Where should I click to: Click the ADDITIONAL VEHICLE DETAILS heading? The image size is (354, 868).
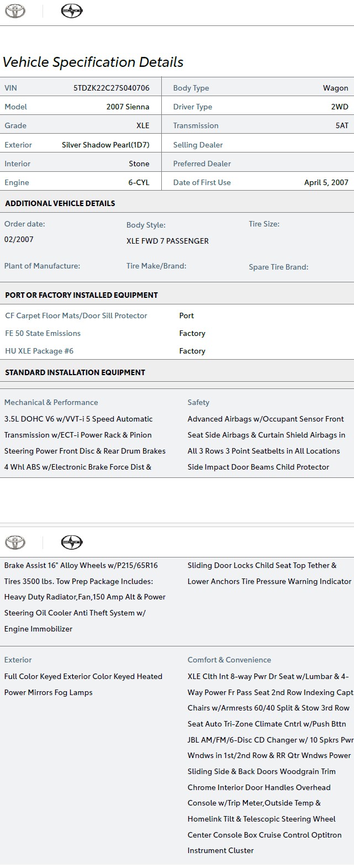click(60, 203)
